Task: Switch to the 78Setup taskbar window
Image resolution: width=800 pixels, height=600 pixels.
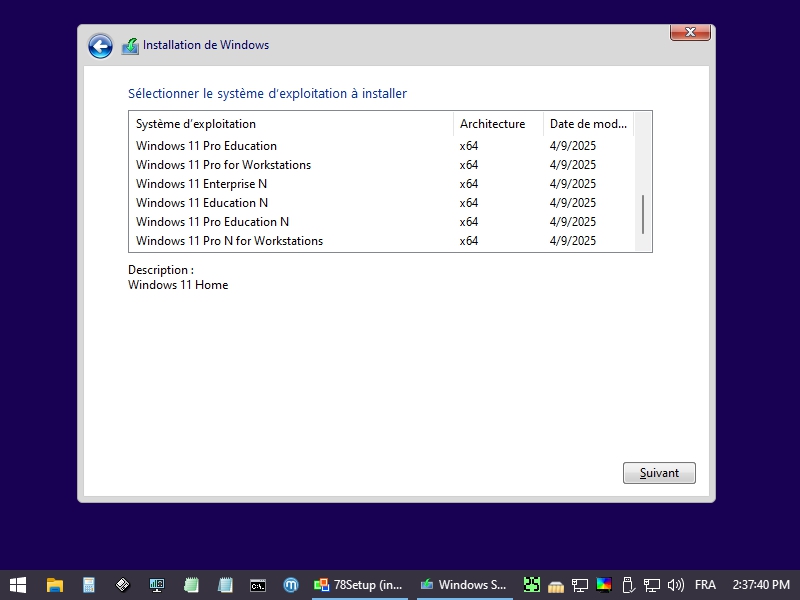Action: click(x=359, y=585)
